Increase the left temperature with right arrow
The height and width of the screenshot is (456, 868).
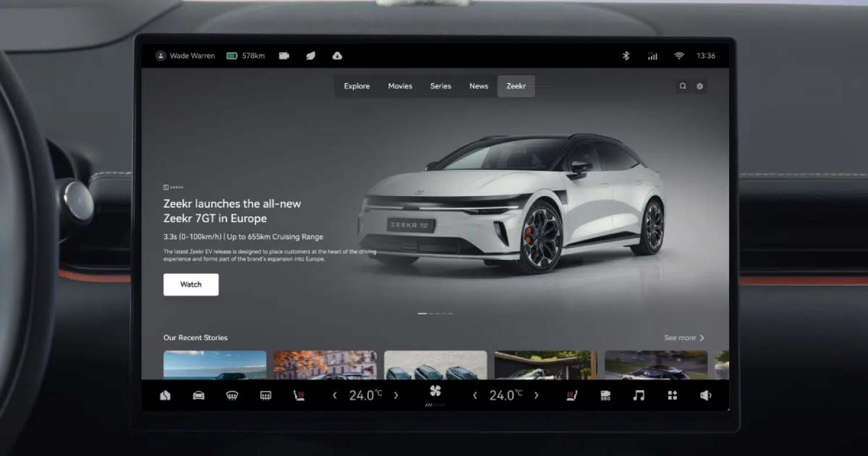point(396,395)
